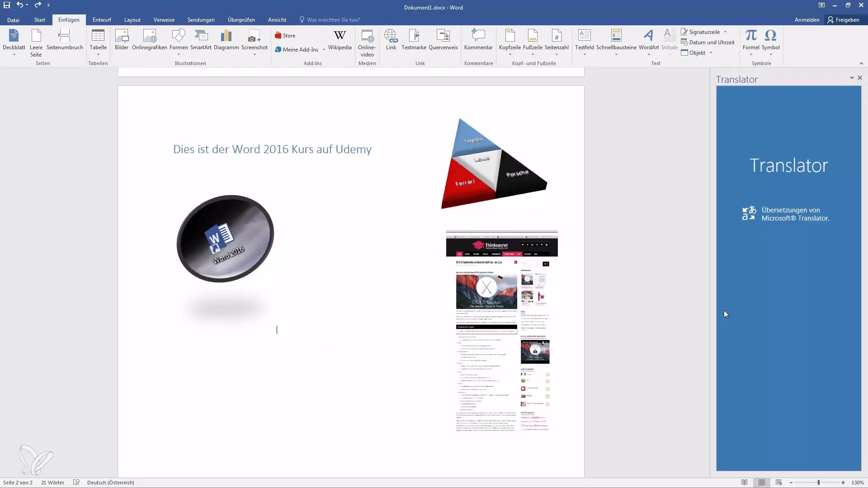Switch to the Layout tab
Image resolution: width=868 pixels, height=488 pixels.
tap(132, 20)
